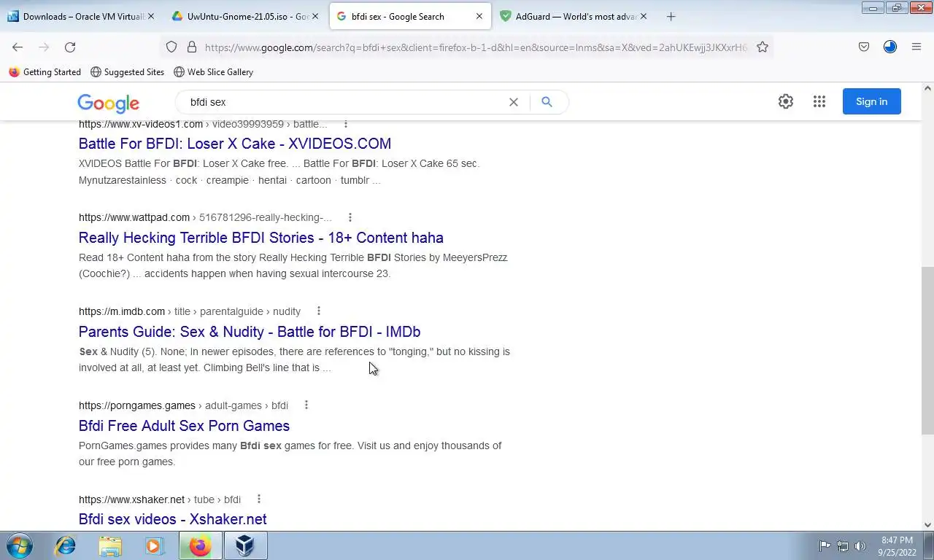Open options for the porngames.games result
Screen dimensions: 934x560
(x=306, y=405)
